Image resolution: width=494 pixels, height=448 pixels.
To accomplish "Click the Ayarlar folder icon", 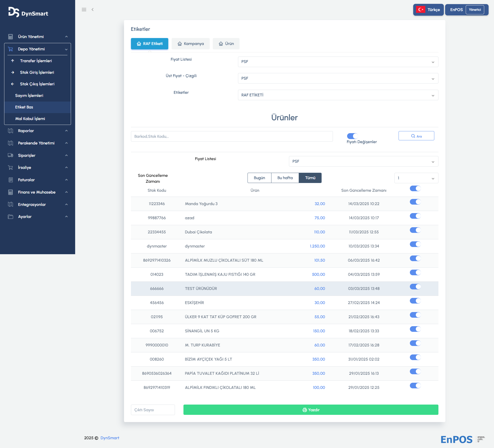I will (11, 217).
